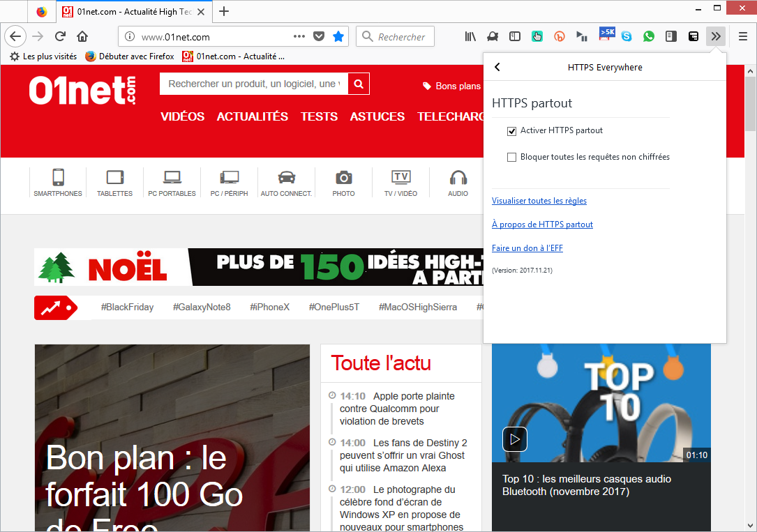Click the black tab manager extension icon
Viewport: 757px width, 532px height.
[694, 36]
